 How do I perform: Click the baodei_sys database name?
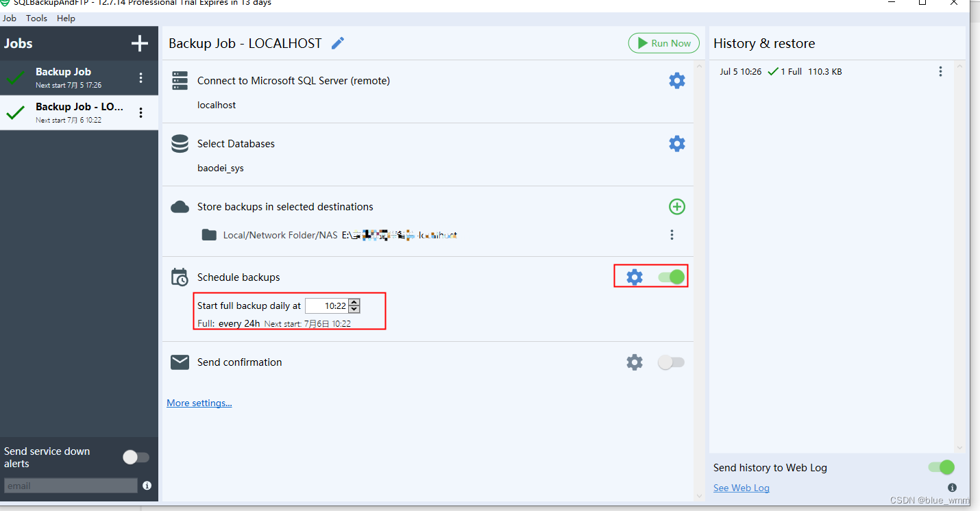click(221, 168)
